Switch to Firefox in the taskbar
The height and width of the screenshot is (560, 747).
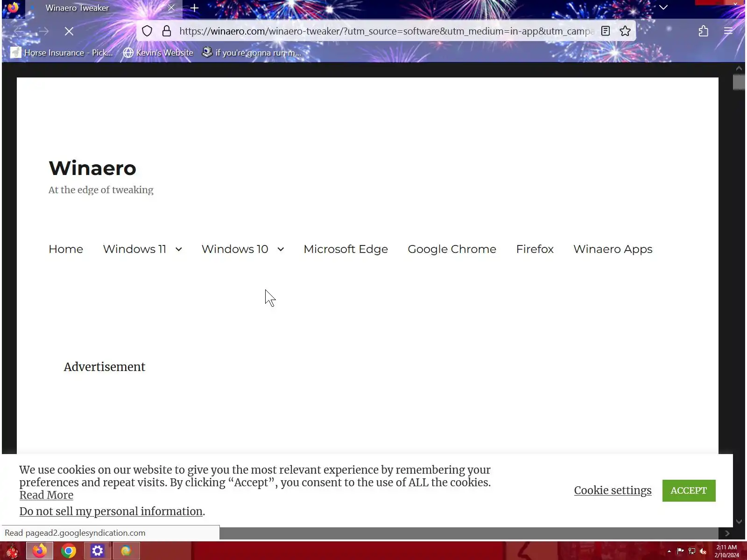40,551
